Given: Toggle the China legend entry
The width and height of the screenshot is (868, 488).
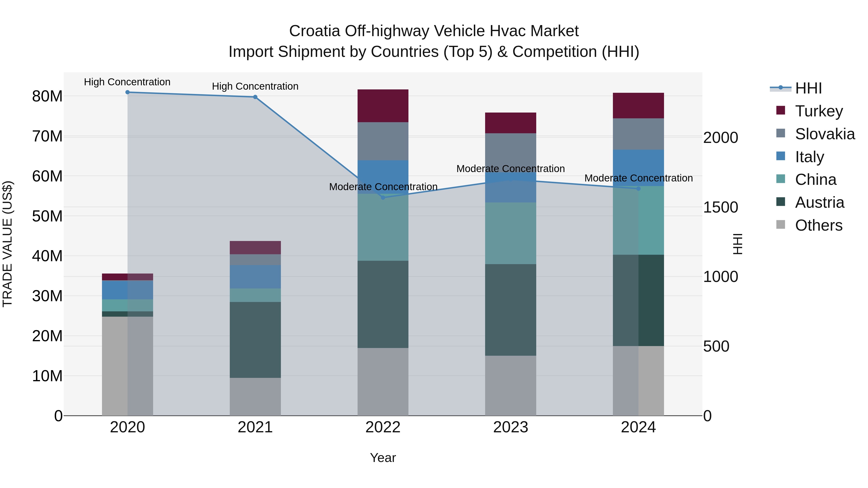Looking at the screenshot, I should (x=806, y=179).
